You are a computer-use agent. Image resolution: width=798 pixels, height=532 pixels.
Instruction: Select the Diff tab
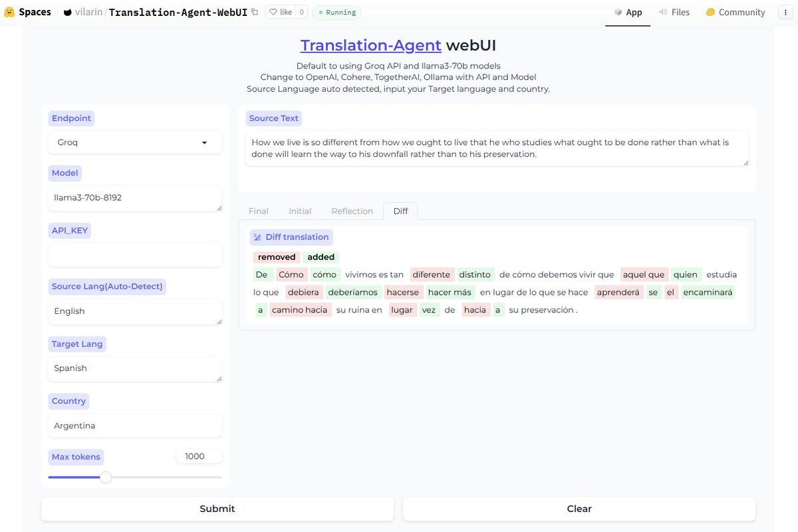pyautogui.click(x=401, y=211)
